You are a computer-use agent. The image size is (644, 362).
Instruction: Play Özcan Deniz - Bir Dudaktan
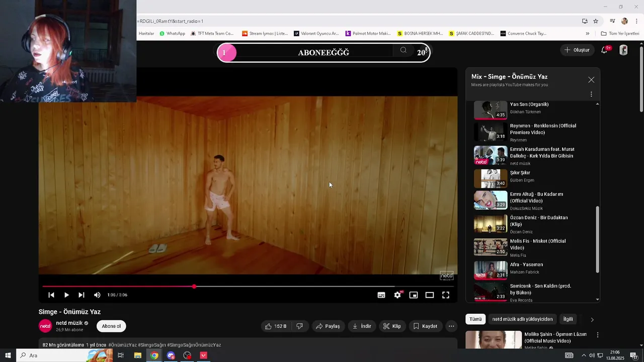(539, 221)
